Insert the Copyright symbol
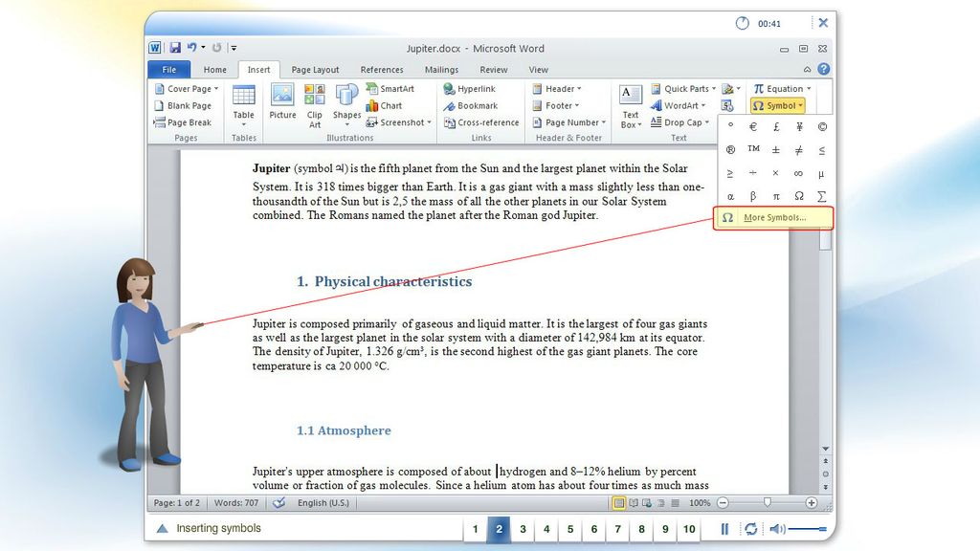The image size is (980, 551). click(822, 127)
